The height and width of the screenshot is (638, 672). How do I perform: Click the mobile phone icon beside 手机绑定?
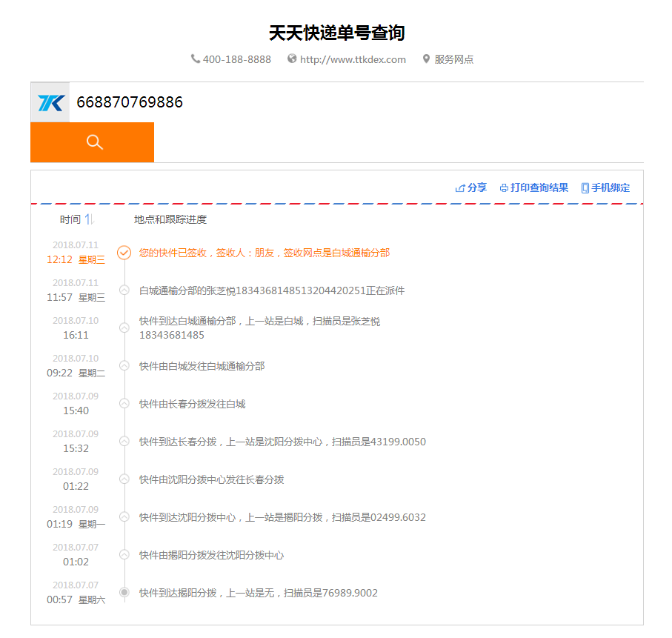[585, 188]
